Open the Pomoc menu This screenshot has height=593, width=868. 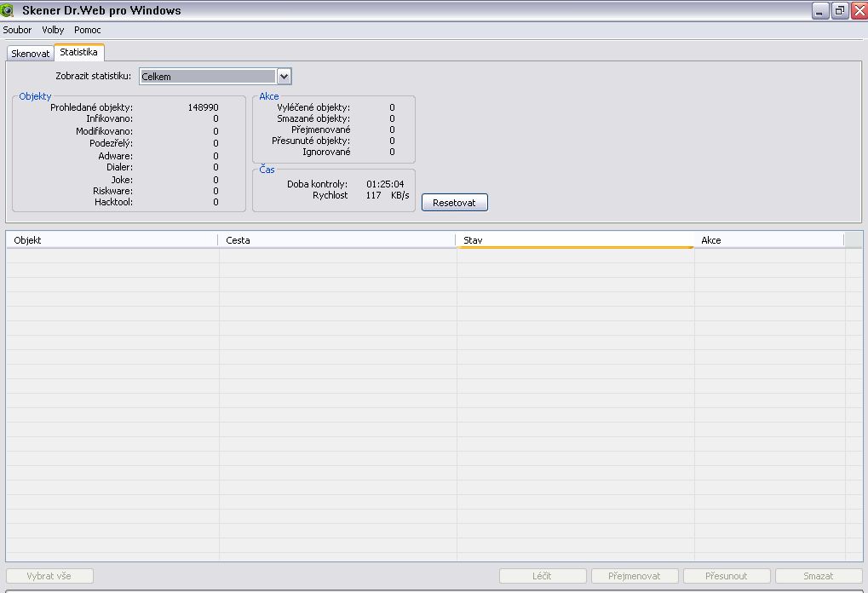[x=88, y=30]
